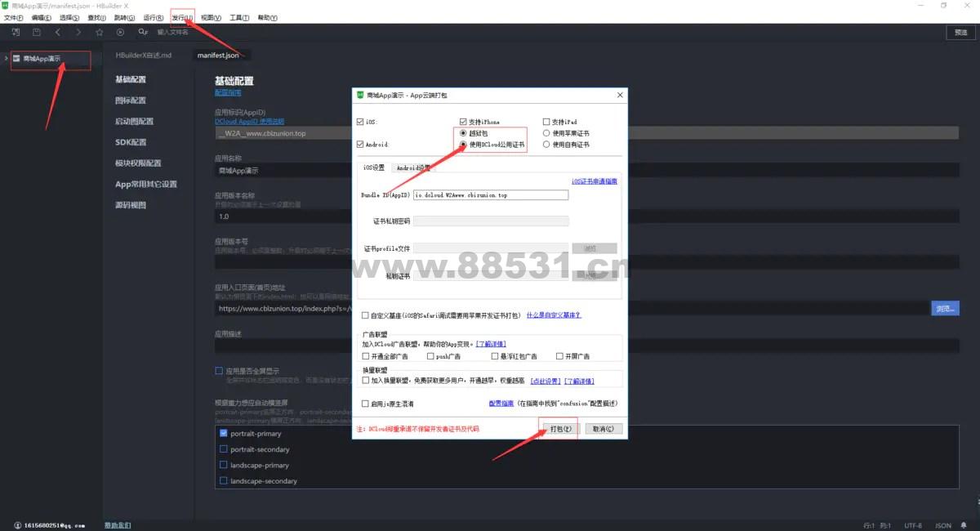Click the bookmark star toolbar icon
This screenshot has width=980, height=531.
click(x=100, y=32)
